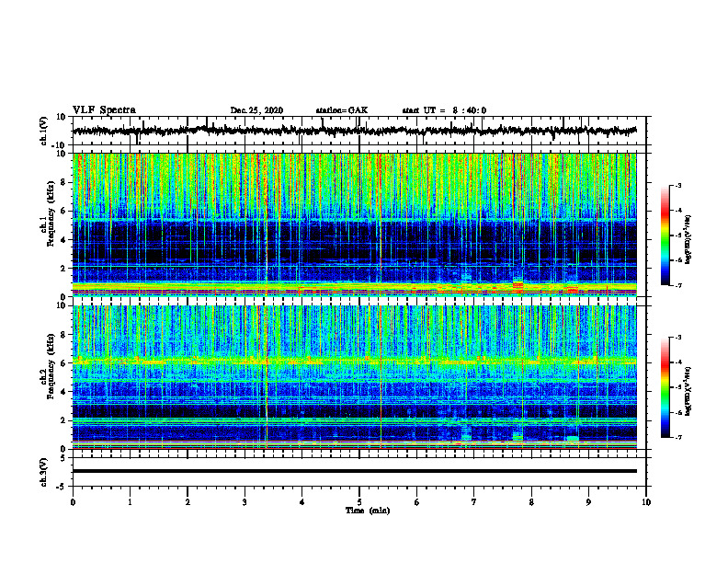Screen dimensions: 728x563
Task: Click time axis tick label "2"
Action: (188, 502)
